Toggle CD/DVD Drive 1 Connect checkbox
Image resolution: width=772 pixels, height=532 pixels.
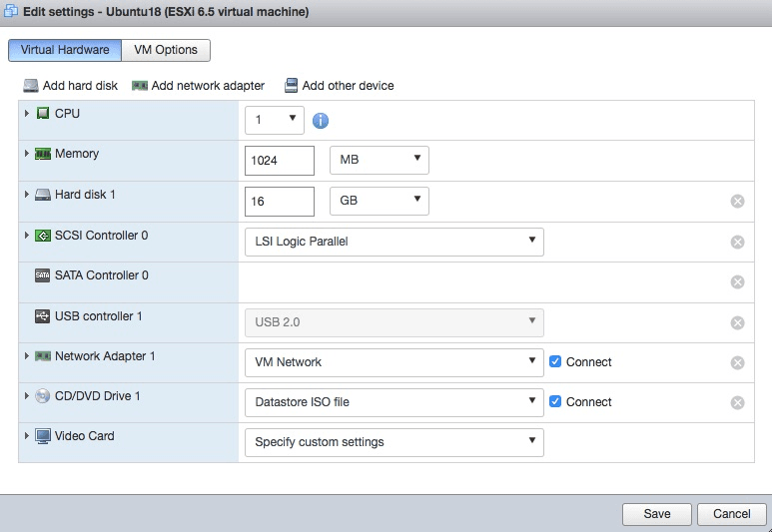pyautogui.click(x=556, y=401)
